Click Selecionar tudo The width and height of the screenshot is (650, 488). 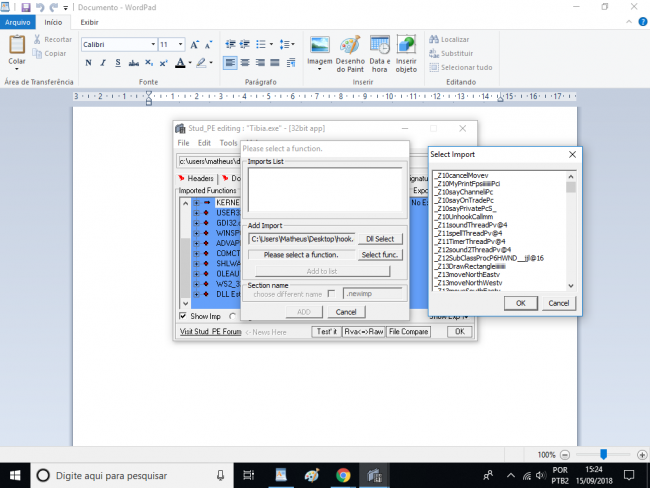point(461,67)
